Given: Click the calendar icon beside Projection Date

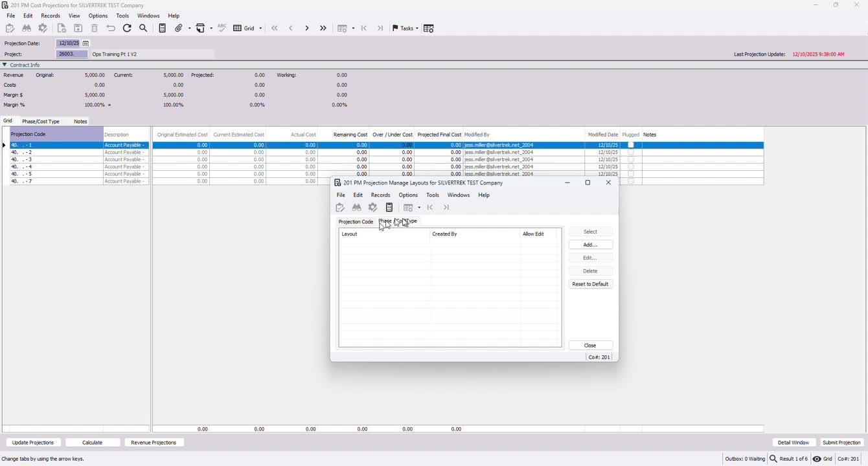Looking at the screenshot, I should coord(86,43).
